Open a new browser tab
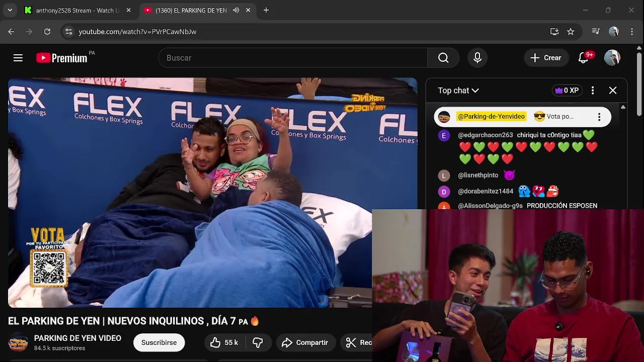This screenshot has height=362, width=644. point(266,10)
